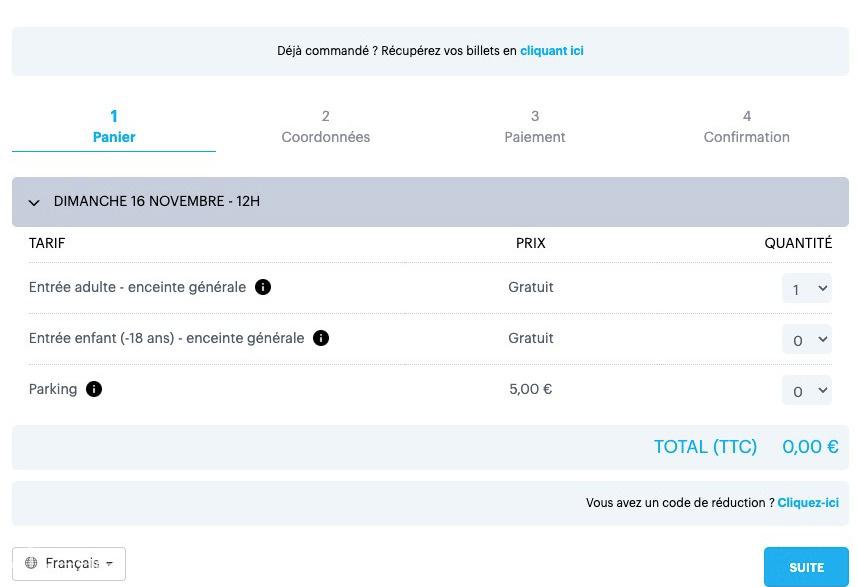Open the Parking quantity dropdown
Screen dimensions: 857x587
tap(806, 390)
